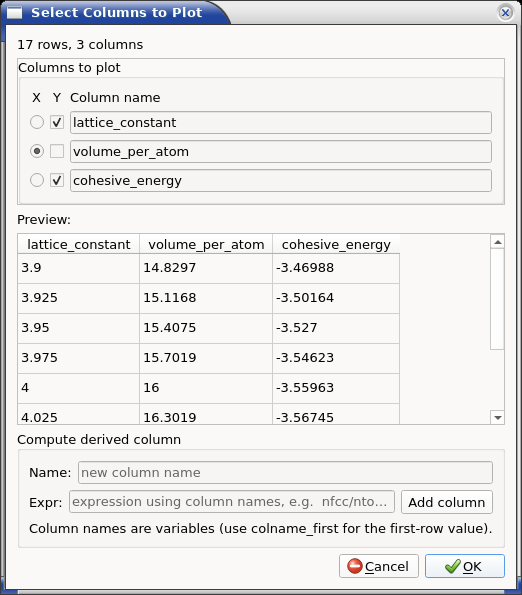Edit the lattice_constant column name field
522x595 pixels.
coord(281,123)
